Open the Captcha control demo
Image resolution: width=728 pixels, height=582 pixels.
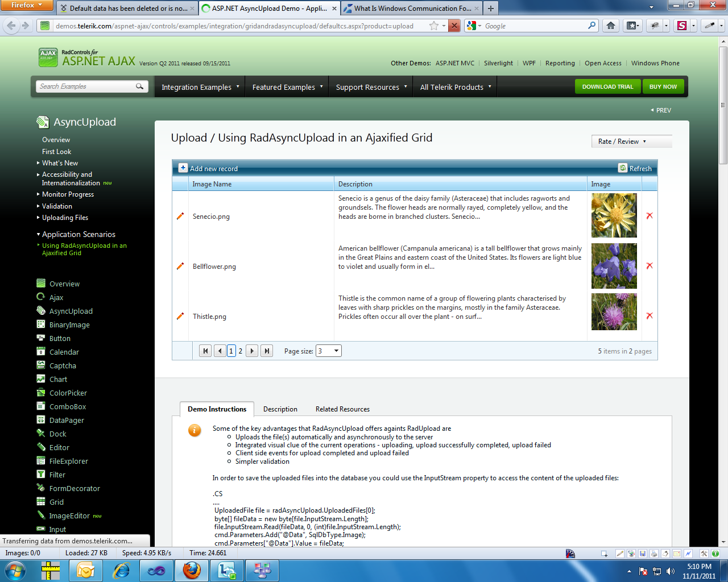(x=63, y=365)
